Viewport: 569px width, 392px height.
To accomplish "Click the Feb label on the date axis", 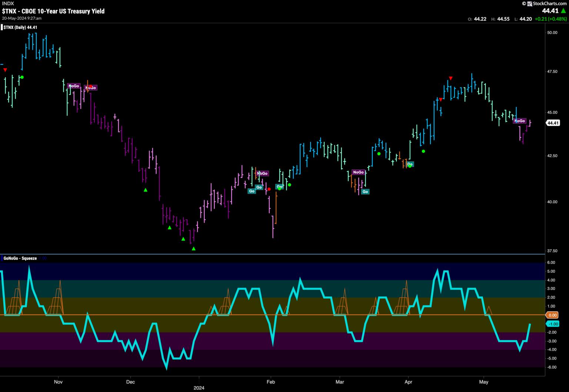I will click(271, 382).
